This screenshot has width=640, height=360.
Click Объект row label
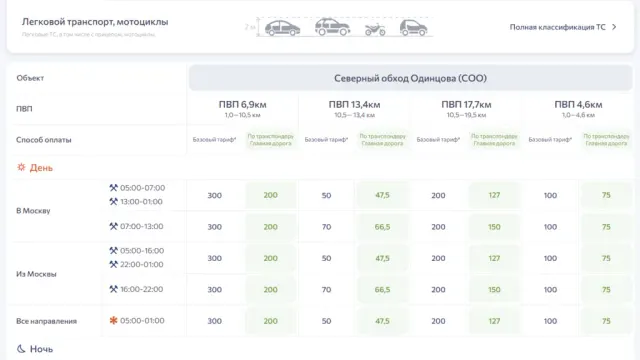click(x=30, y=78)
